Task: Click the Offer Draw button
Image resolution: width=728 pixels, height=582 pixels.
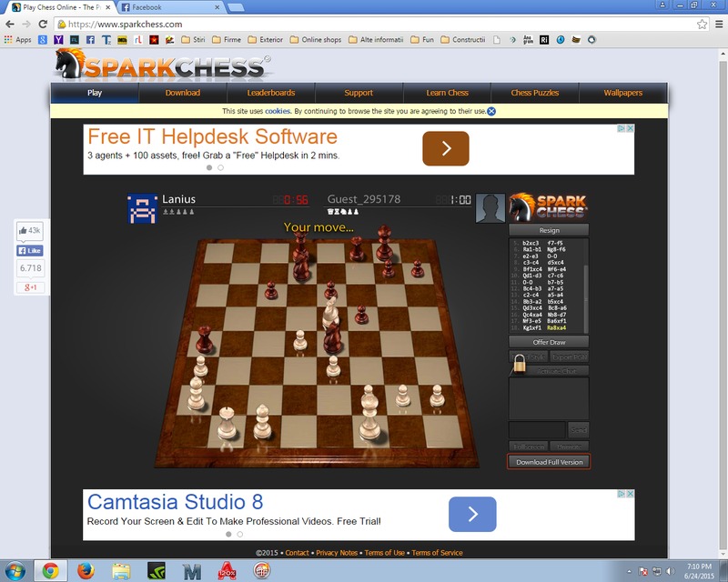Action: pos(550,342)
